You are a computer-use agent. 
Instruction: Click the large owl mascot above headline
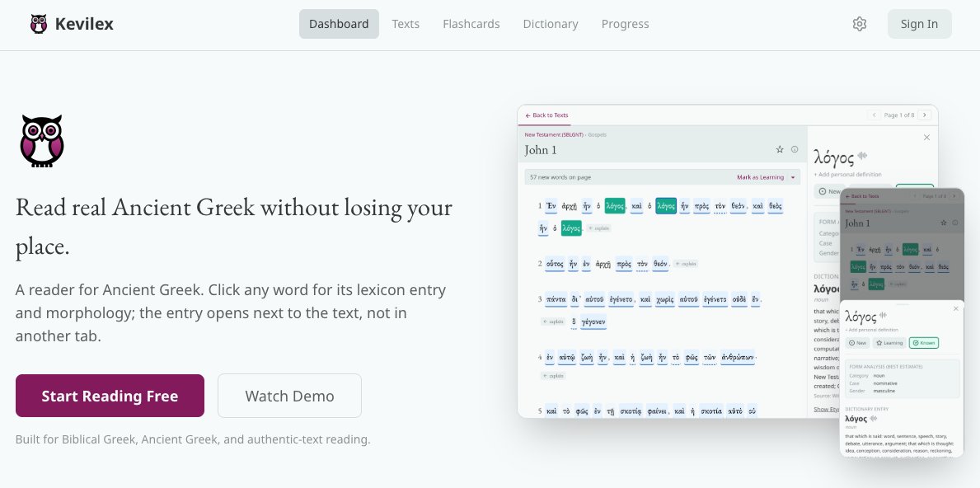click(x=42, y=141)
